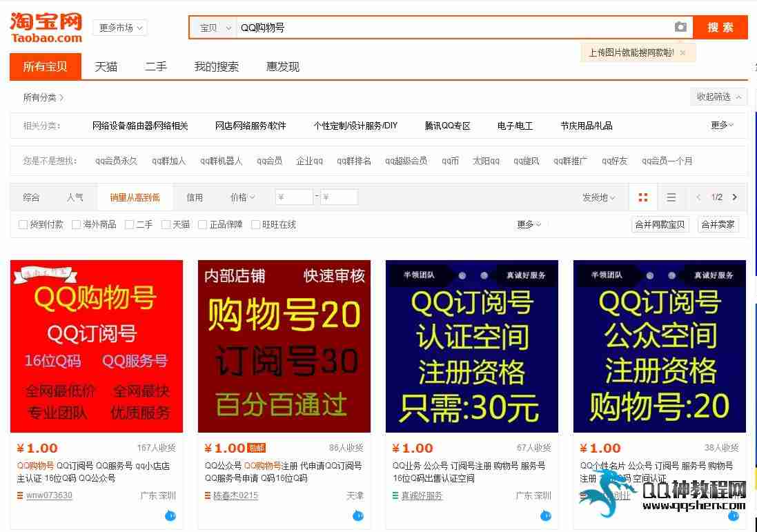Open Wangwang chat for wnw073630 shop
This screenshot has width=757, height=532.
170,516
